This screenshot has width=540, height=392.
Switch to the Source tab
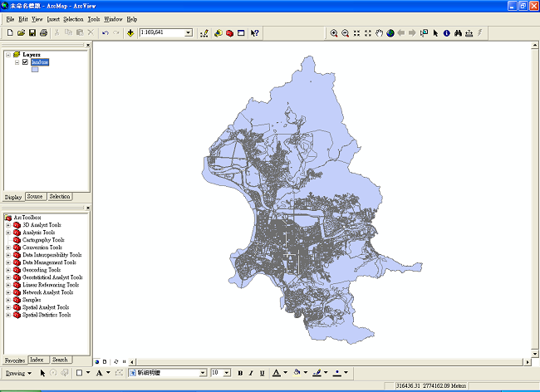(x=35, y=197)
